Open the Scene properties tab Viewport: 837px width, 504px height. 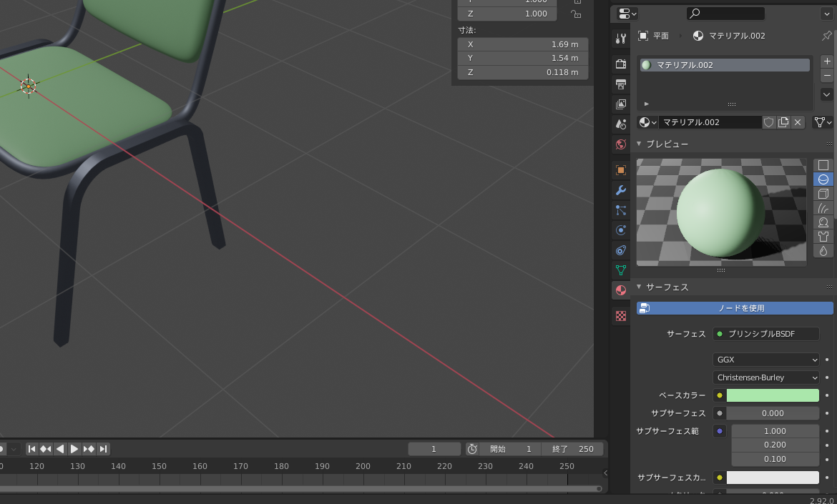click(620, 124)
